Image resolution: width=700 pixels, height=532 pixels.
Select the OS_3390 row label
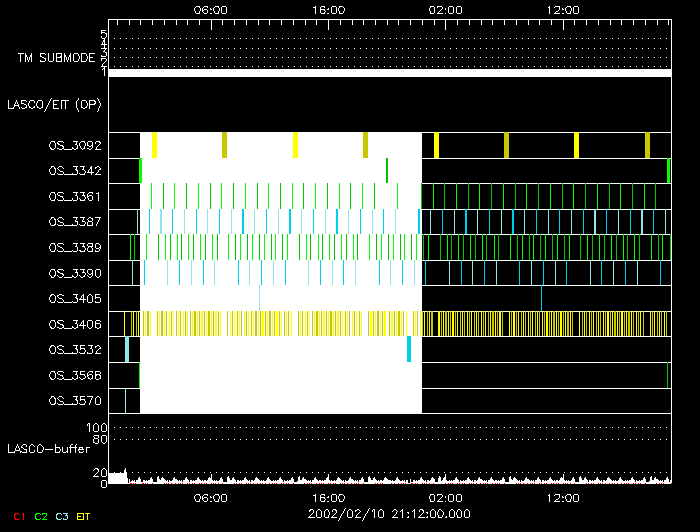pyautogui.click(x=74, y=273)
